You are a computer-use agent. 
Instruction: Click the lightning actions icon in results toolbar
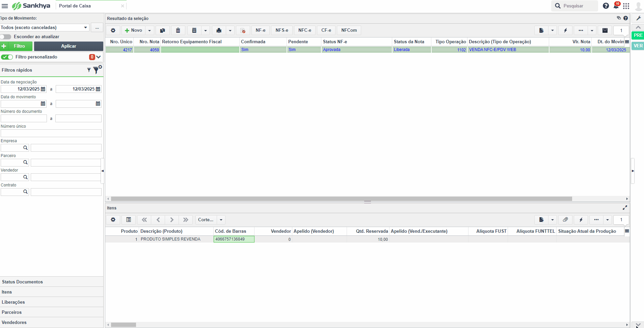pyautogui.click(x=565, y=30)
